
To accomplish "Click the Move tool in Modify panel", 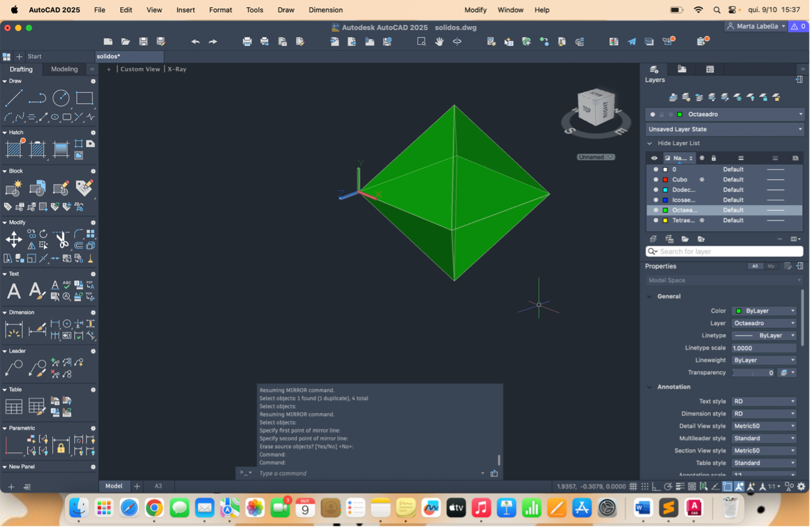I will 14,239.
